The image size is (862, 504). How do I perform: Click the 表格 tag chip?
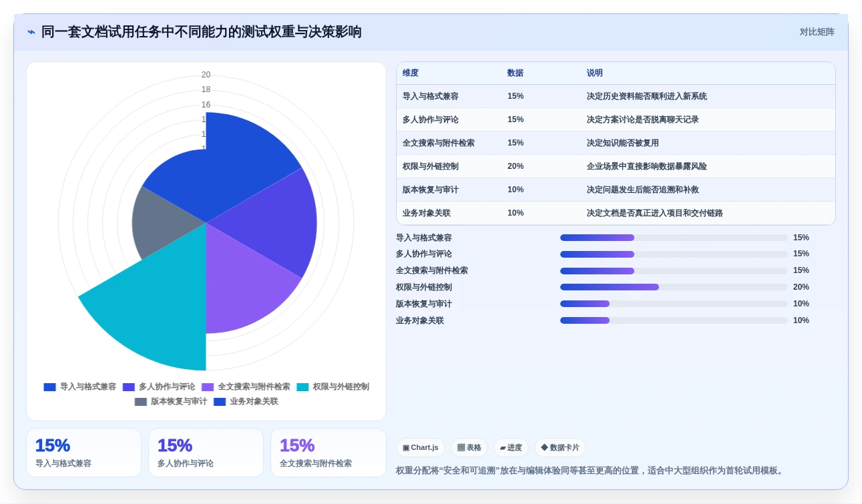click(x=469, y=447)
